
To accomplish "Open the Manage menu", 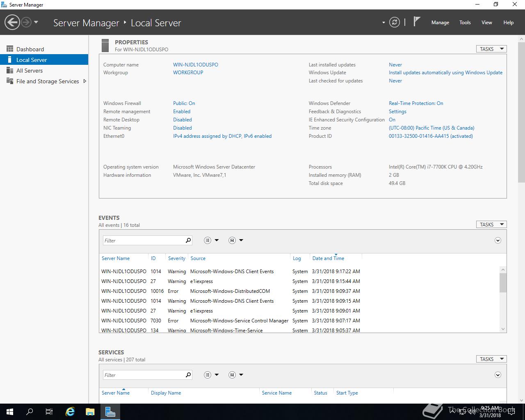I will coord(440,23).
